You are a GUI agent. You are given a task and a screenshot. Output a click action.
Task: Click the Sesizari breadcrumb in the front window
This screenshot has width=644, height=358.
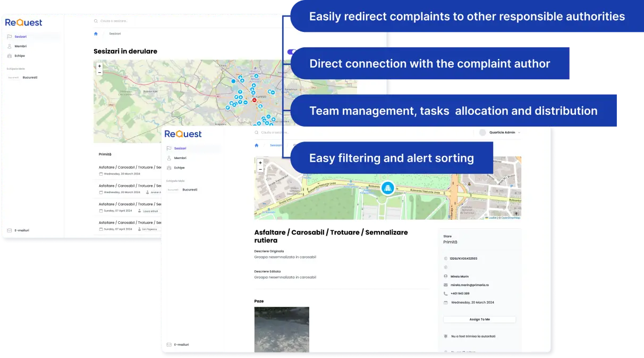pyautogui.click(x=276, y=145)
